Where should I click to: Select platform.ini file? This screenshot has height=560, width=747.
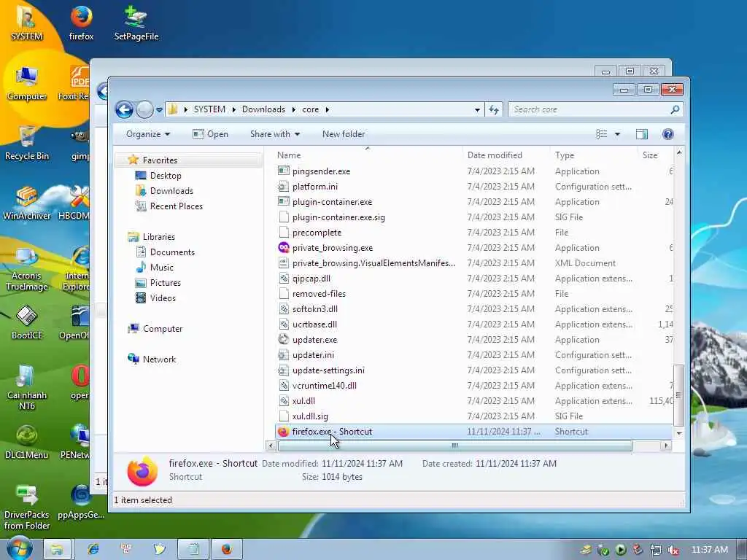pyautogui.click(x=315, y=187)
